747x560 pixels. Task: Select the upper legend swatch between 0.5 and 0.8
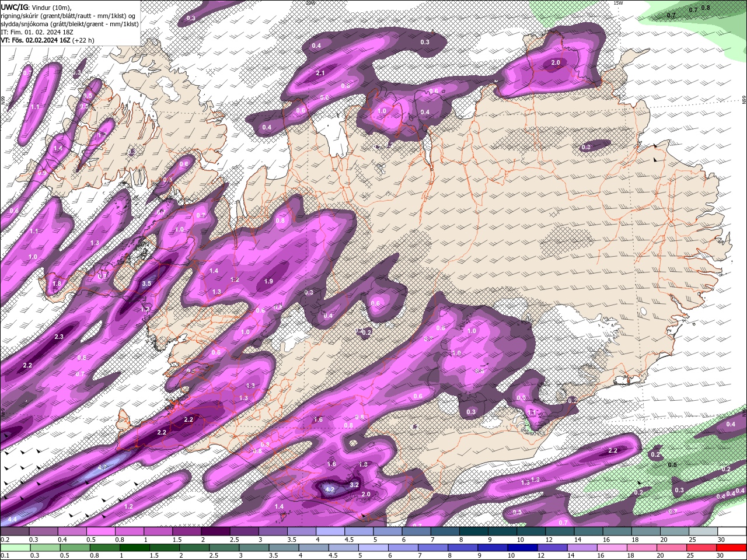pos(100,531)
